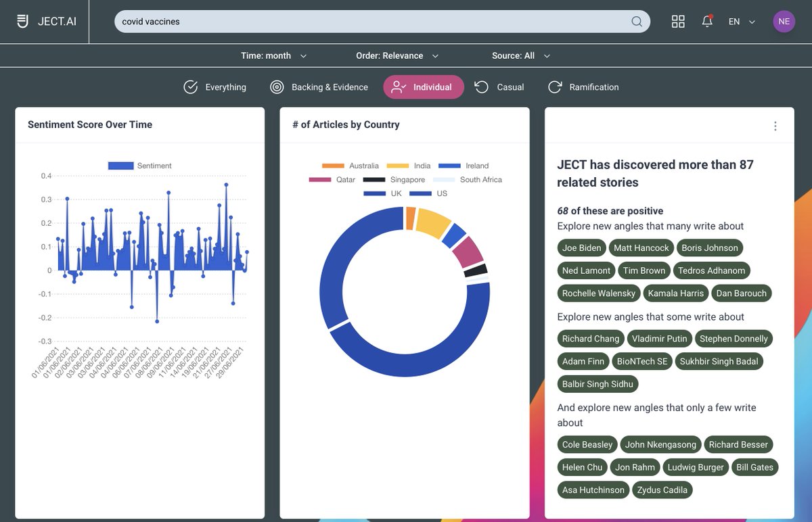Viewport: 812px width, 522px height.
Task: Select the Ned Lamont tag
Action: (586, 270)
